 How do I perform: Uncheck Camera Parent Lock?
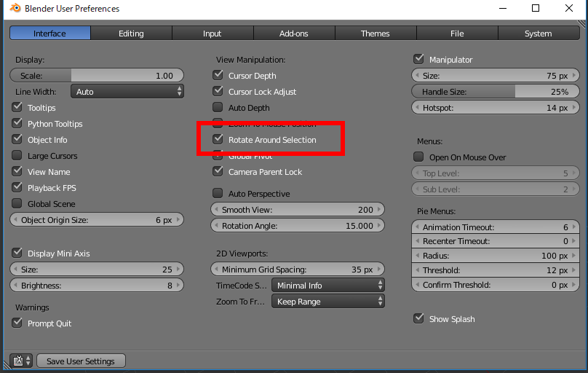pos(218,171)
